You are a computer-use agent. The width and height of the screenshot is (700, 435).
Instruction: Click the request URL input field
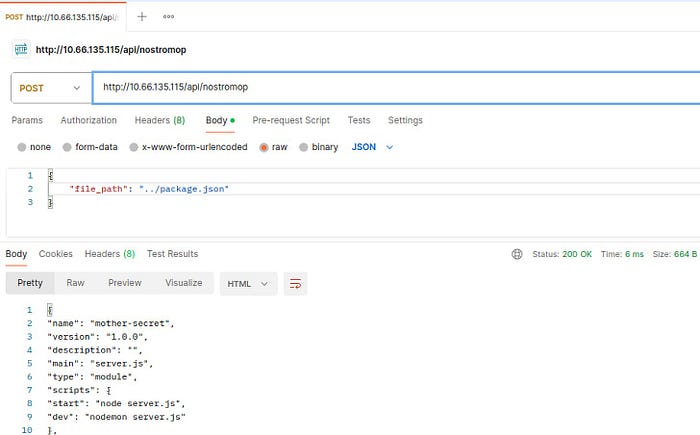396,87
